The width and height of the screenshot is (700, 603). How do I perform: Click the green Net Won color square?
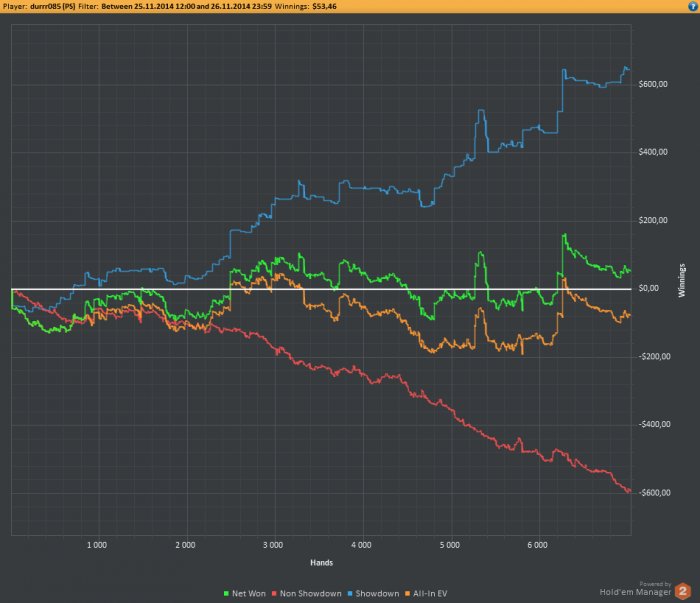(226, 594)
